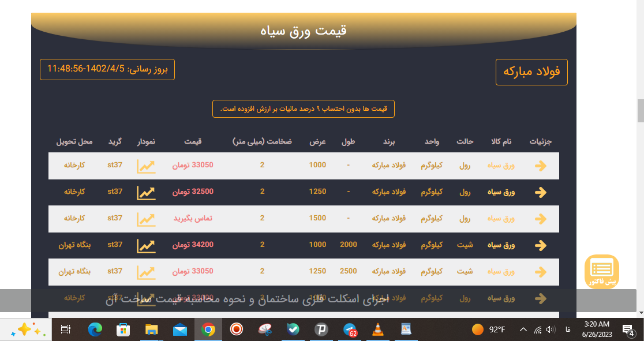This screenshot has height=341, width=644.
Task: Open the price chart for the 1500 width roll
Action: (146, 219)
